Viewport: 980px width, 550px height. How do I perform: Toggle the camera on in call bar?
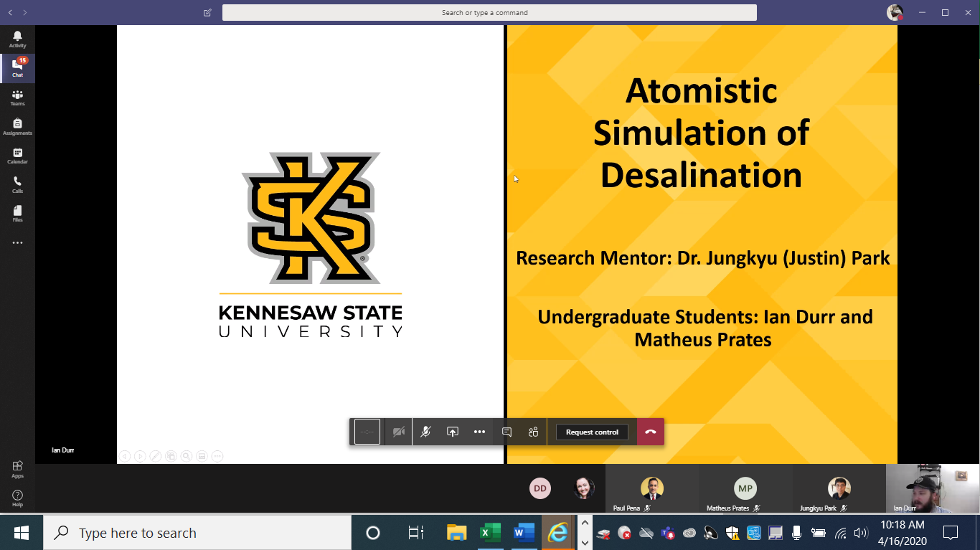click(x=399, y=432)
